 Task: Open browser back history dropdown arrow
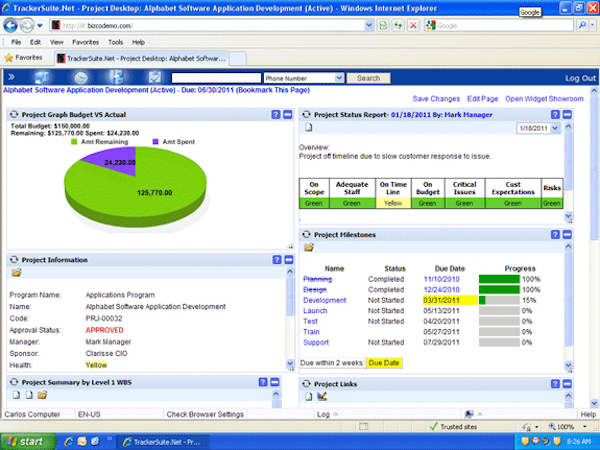click(40, 26)
